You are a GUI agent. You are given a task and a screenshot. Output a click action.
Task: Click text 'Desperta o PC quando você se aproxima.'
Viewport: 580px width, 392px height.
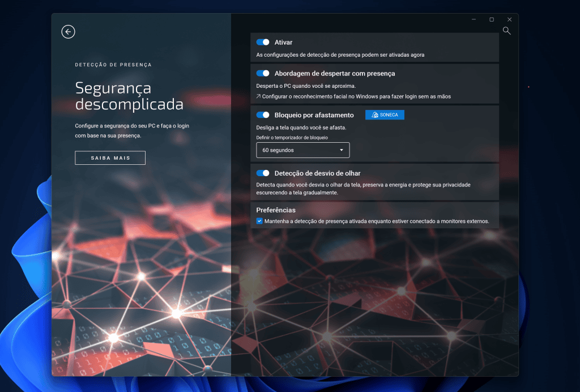[306, 86]
